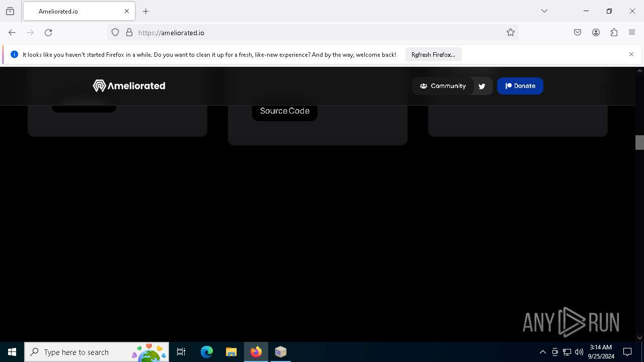The width and height of the screenshot is (644, 362).
Task: Expand the list all tabs chevron
Action: click(x=544, y=11)
